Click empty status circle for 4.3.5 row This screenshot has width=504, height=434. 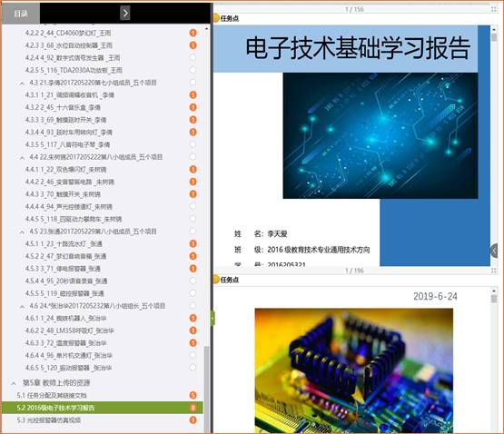point(193,144)
